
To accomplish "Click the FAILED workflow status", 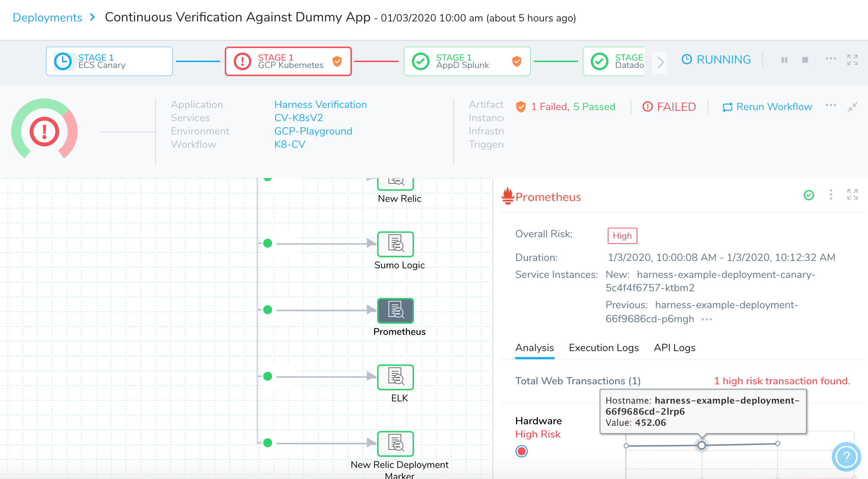I will pyautogui.click(x=669, y=107).
